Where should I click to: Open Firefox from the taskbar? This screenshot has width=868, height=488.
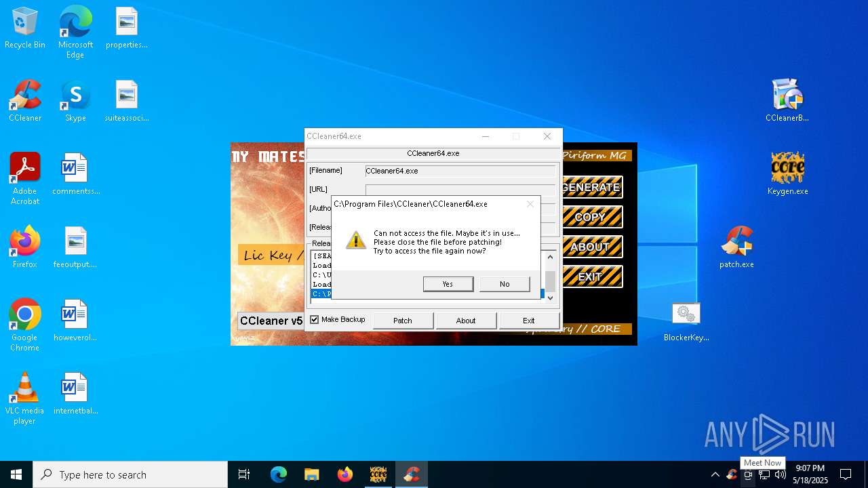345,474
